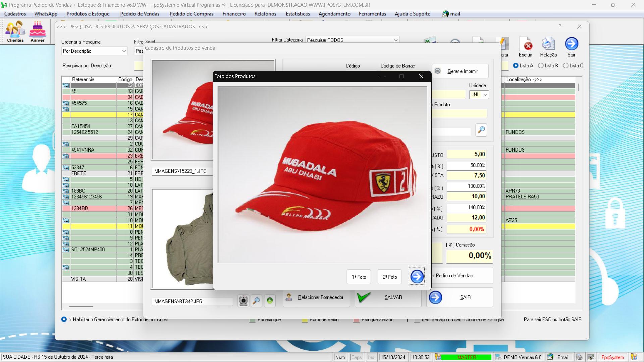Click the green plus add-photo icon
This screenshot has height=362, width=644.
point(270,301)
